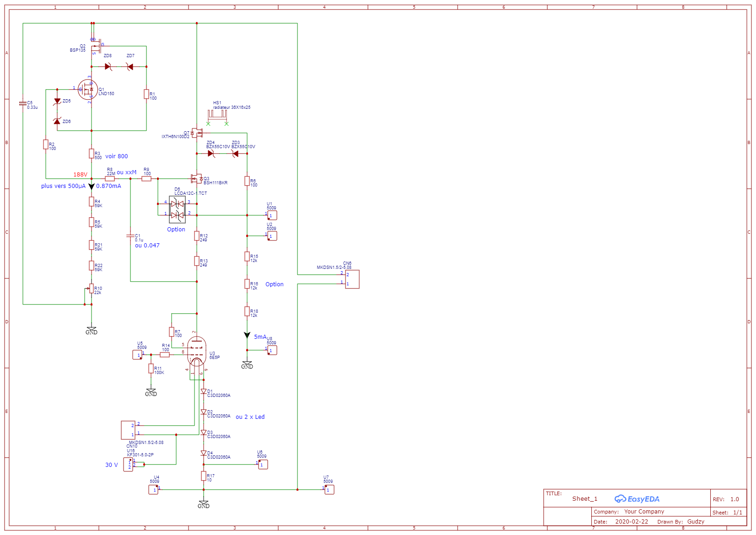Click the 'ou 2 x Led' annotation
Screen dimensions: 756x535
250,417
